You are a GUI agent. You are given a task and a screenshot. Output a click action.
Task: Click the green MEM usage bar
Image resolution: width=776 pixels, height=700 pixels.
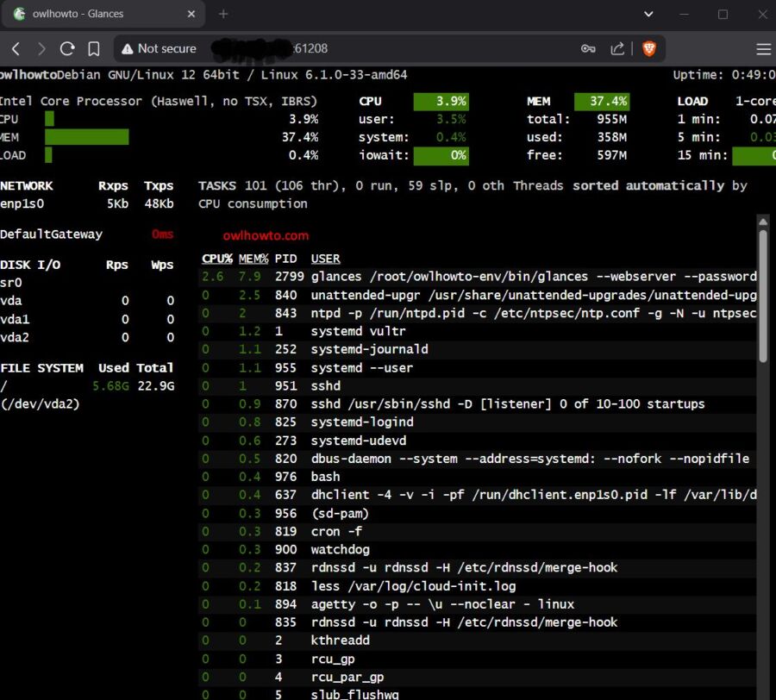pyautogui.click(x=86, y=137)
